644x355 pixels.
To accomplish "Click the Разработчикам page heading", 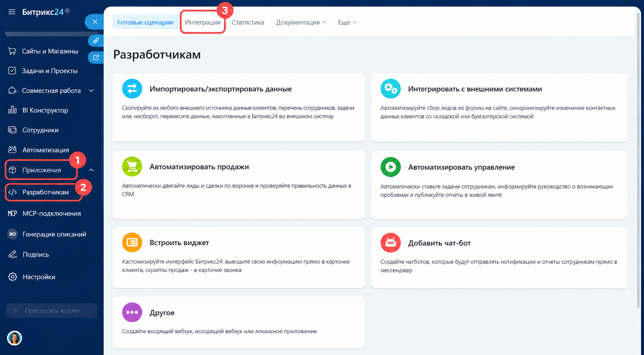I will 157,55.
